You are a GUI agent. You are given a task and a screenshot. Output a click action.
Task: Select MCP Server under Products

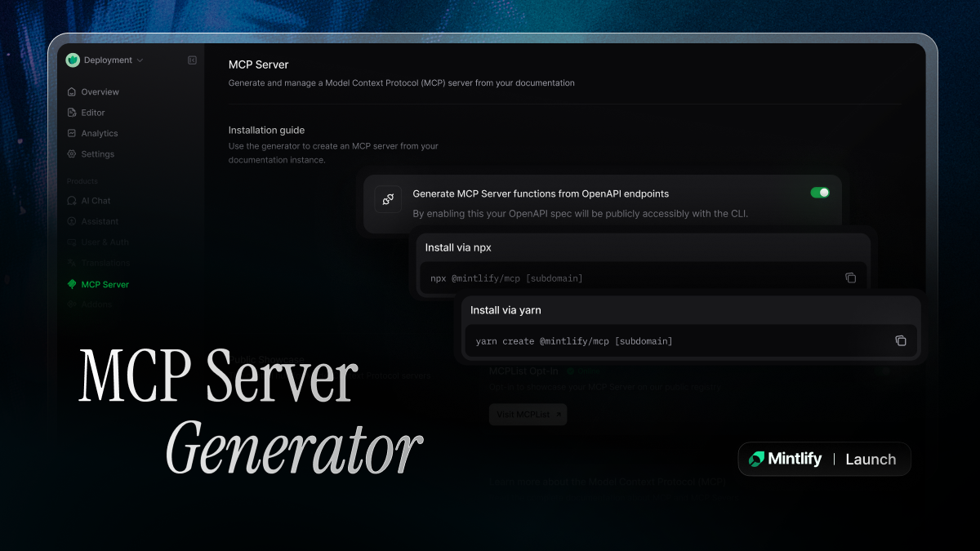tap(105, 284)
